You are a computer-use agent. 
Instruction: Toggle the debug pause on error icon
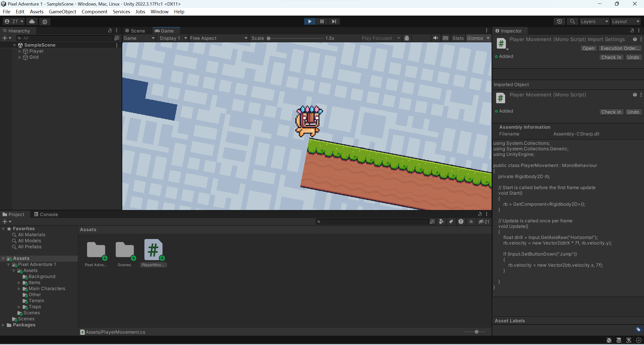407,38
